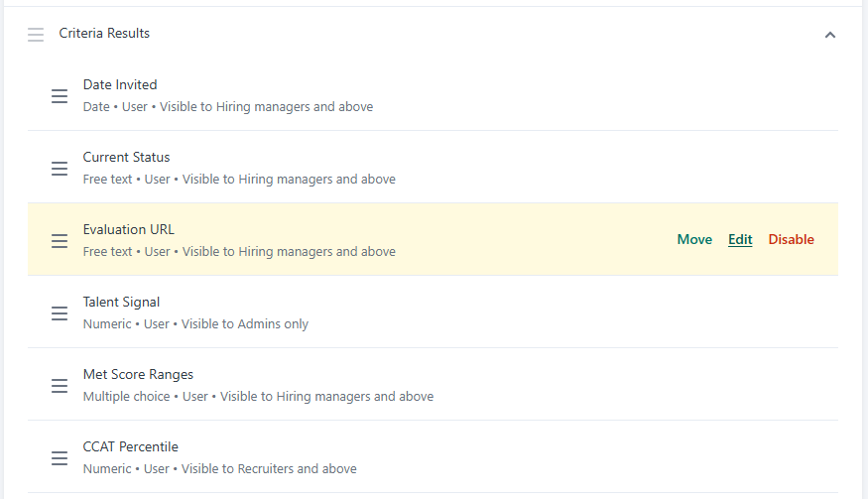Click the Date Invited drag handle icon

pyautogui.click(x=60, y=96)
